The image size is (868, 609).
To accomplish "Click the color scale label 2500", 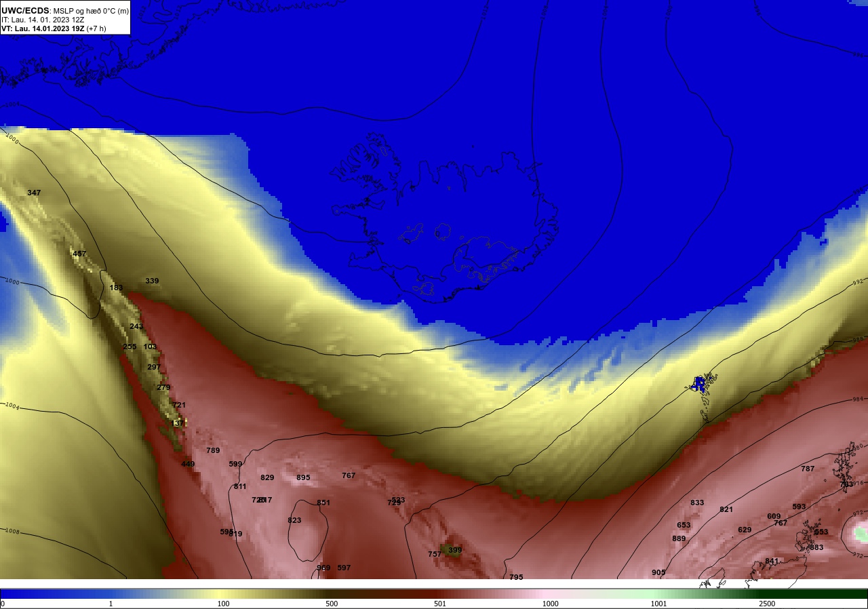I will point(767,604).
